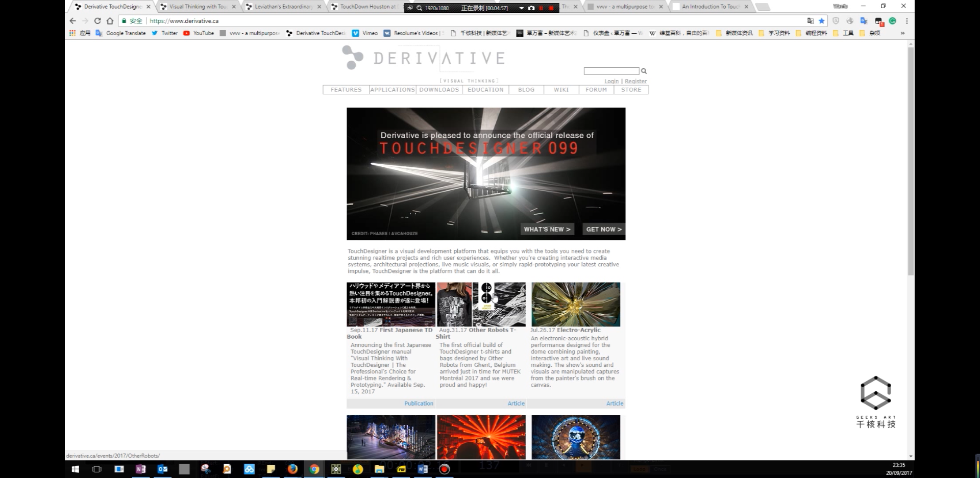Switch to the Leviathan's Extraordinary tab
Screen dimensions: 980x478
tap(283, 7)
